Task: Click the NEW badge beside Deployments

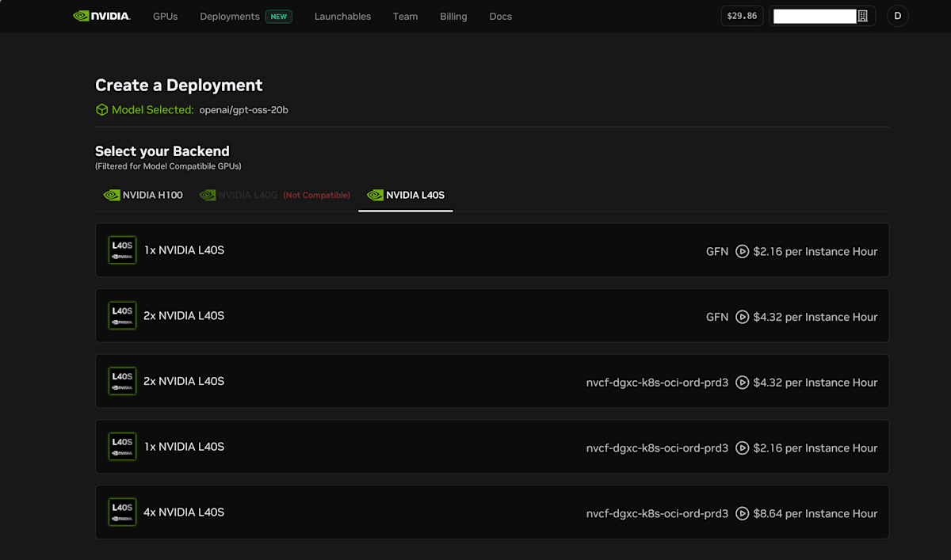Action: (x=279, y=16)
